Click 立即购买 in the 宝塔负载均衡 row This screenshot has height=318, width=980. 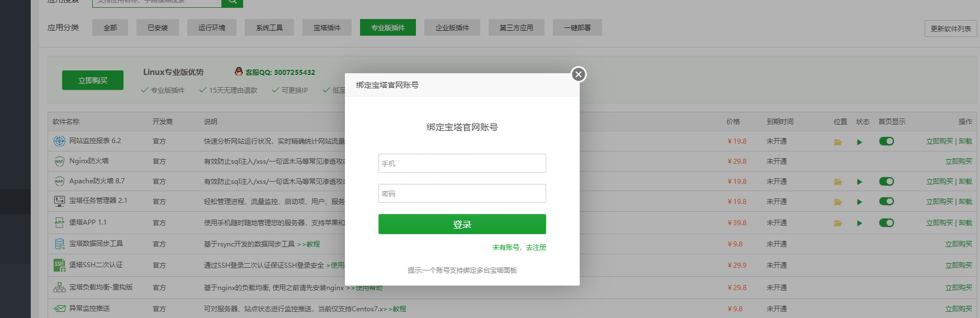(959, 287)
